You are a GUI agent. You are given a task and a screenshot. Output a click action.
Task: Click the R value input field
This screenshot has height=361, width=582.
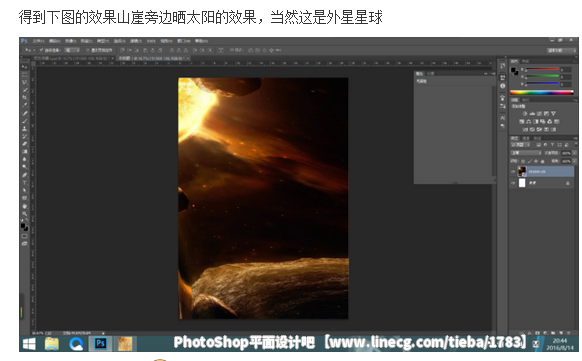[x=566, y=69]
